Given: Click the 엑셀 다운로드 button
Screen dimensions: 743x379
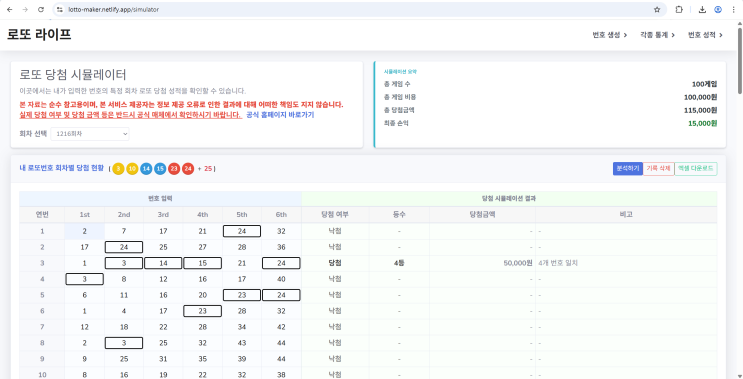Looking at the screenshot, I should (x=696, y=169).
